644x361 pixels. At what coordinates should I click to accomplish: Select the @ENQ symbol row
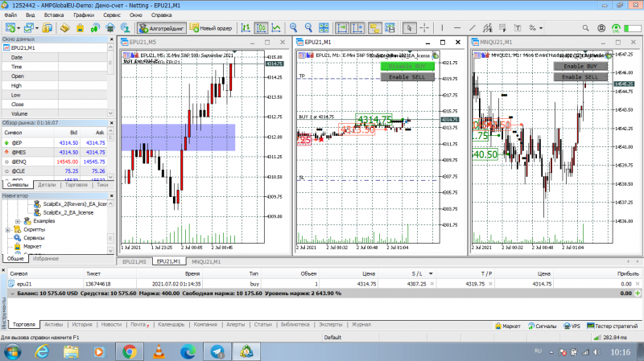click(x=55, y=162)
